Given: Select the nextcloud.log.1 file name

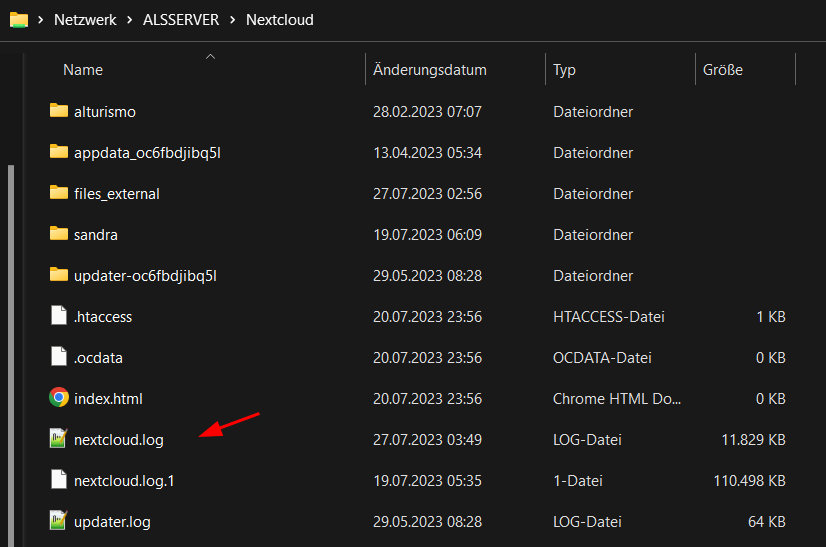Looking at the screenshot, I should click(x=124, y=481).
